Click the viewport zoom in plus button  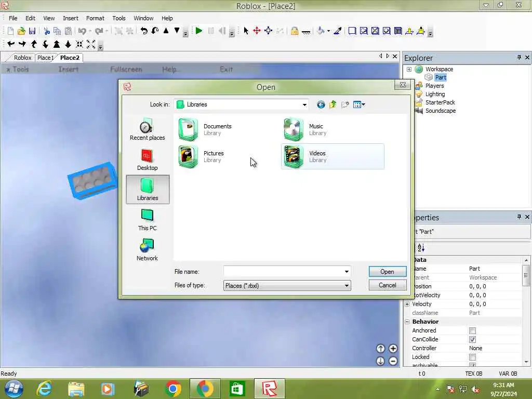point(393,349)
